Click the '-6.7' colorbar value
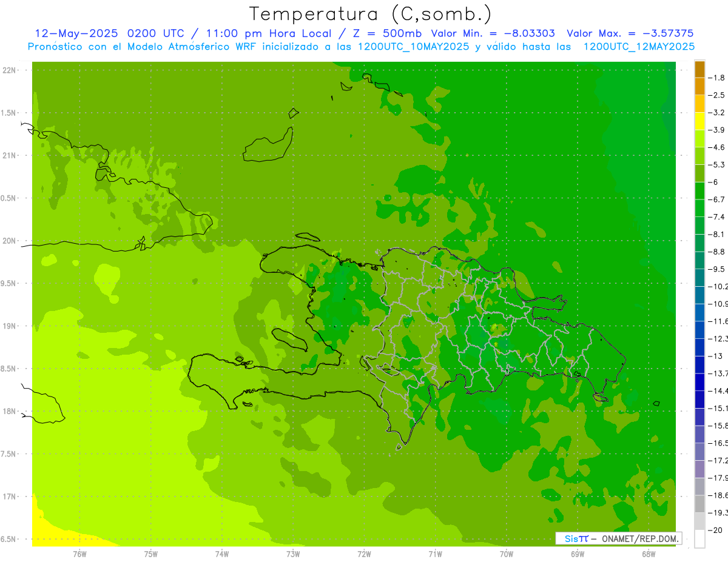 (x=717, y=199)
